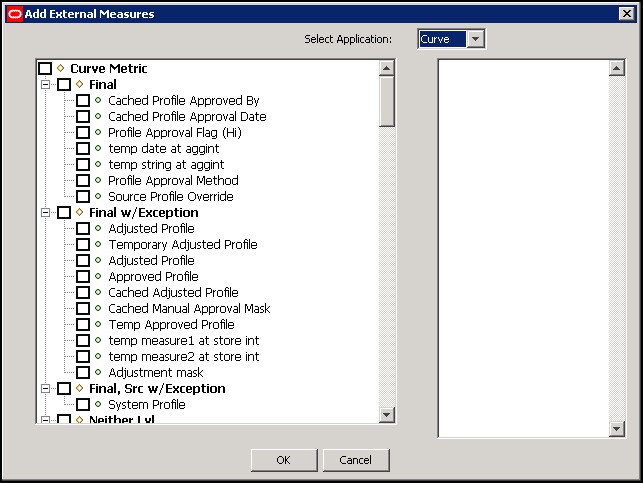Check the Cached Profile Approved By checkbox

click(x=83, y=100)
